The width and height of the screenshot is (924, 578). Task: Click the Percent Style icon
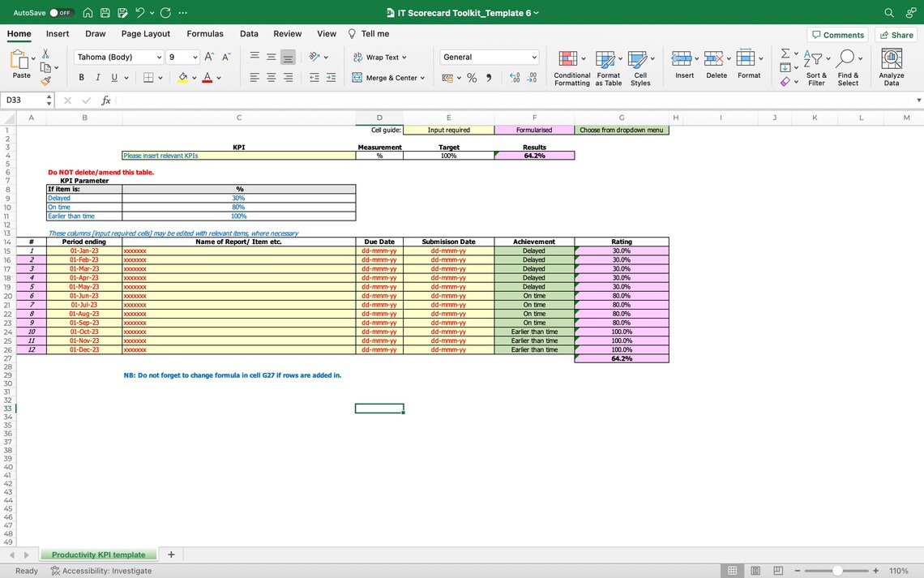point(472,77)
